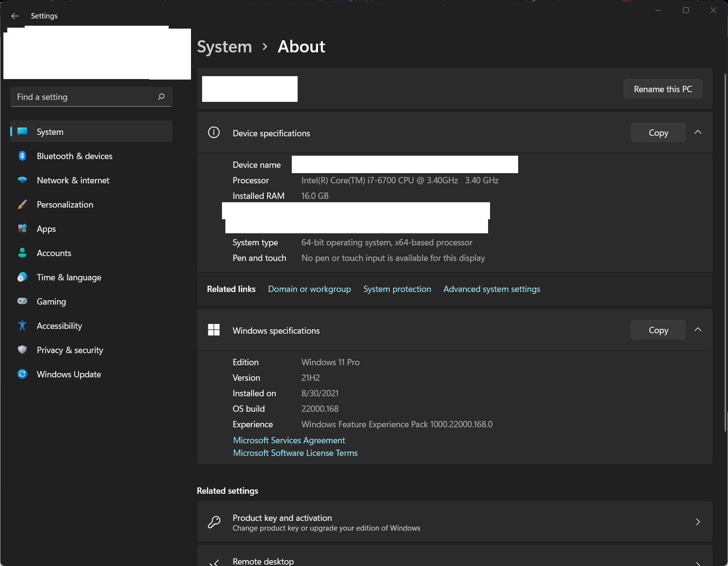Click the OS build value 22000.168
The image size is (728, 566).
[320, 409]
